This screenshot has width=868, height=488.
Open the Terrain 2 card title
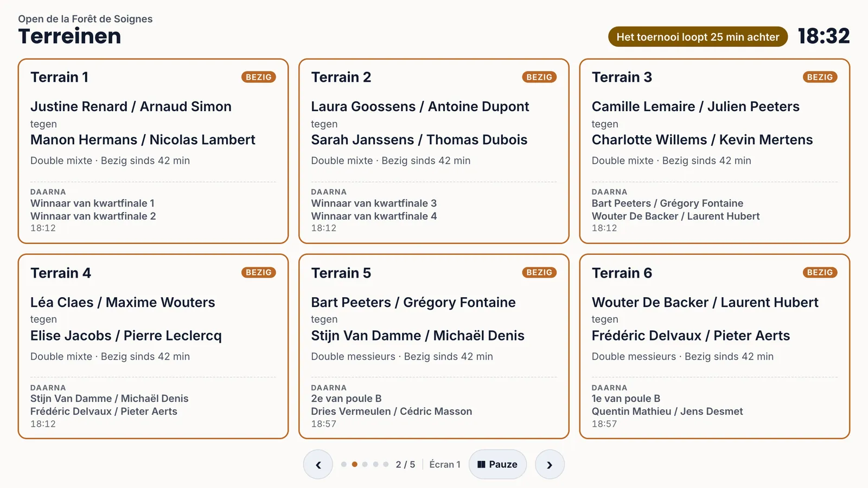click(x=341, y=77)
